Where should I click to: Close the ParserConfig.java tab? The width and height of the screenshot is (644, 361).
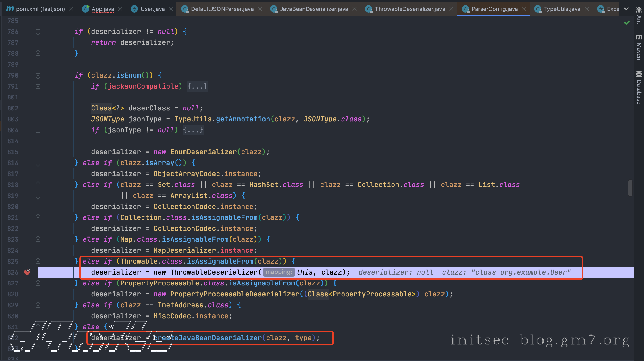[x=524, y=9]
